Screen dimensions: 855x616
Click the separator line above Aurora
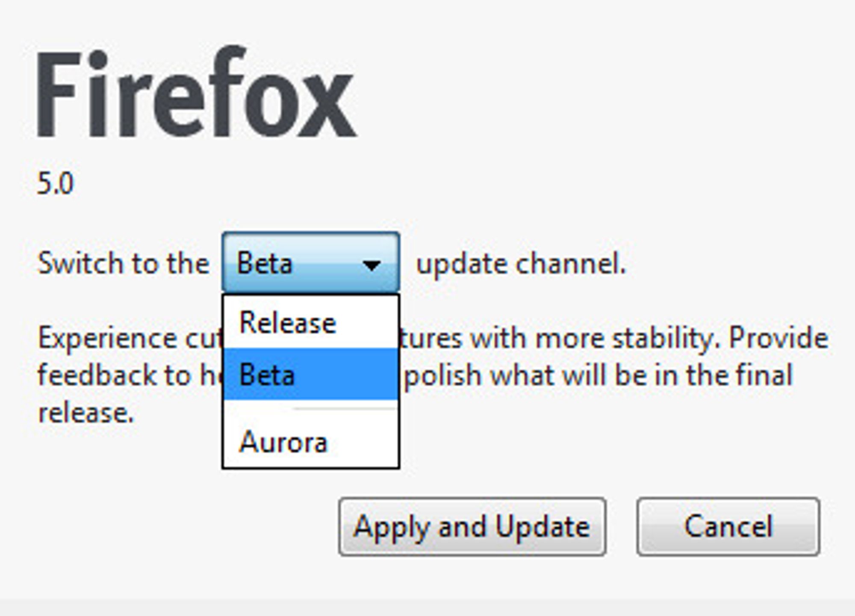point(345,409)
